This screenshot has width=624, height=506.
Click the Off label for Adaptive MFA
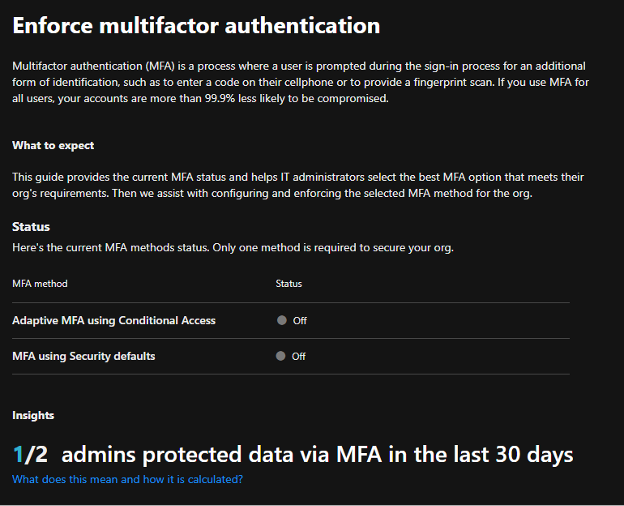(300, 321)
